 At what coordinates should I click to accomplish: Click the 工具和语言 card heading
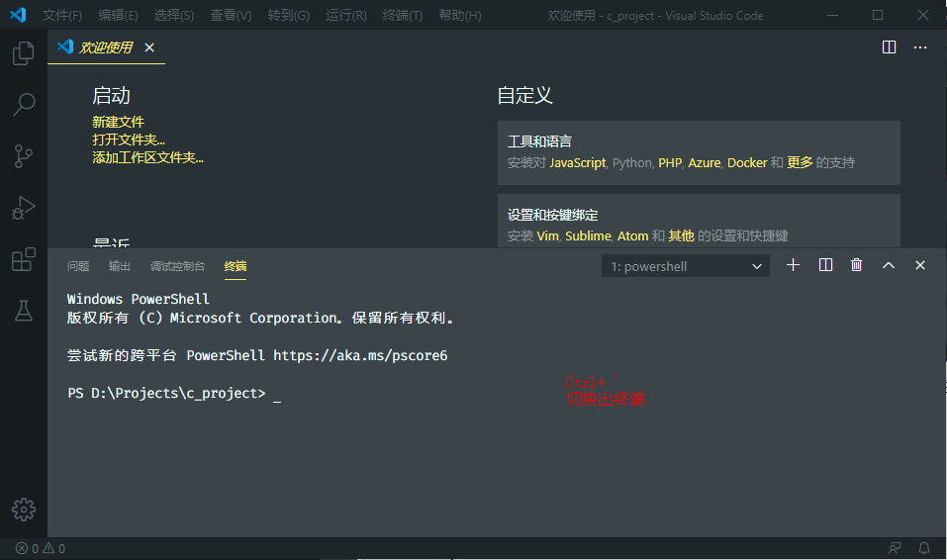[x=539, y=141]
